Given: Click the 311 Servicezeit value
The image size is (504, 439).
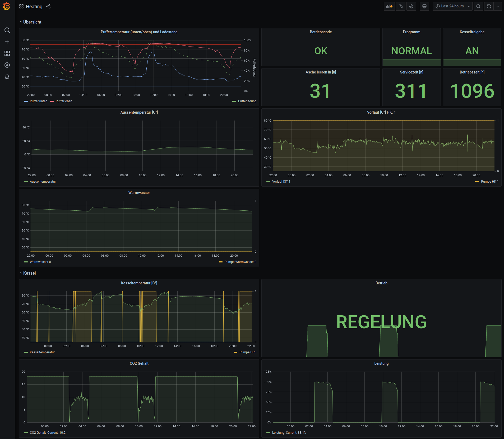Looking at the screenshot, I should point(411,91).
